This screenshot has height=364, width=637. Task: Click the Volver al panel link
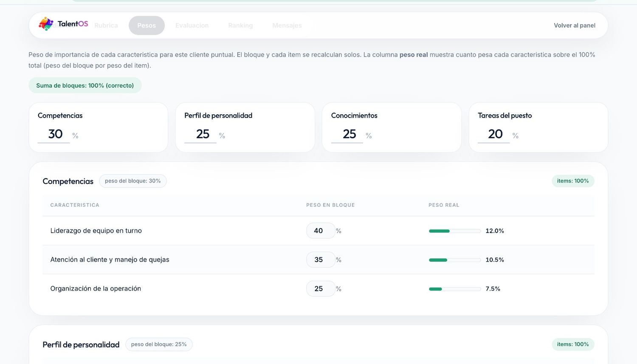click(x=575, y=25)
